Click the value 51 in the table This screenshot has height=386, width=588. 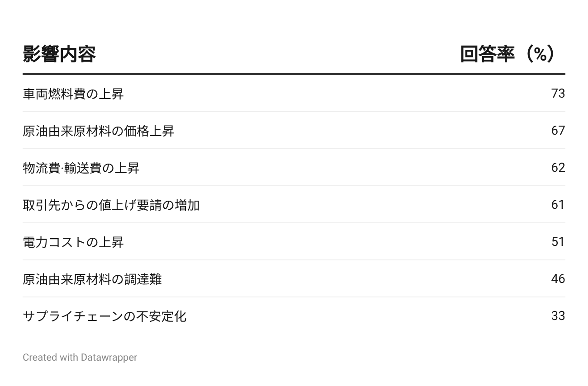click(x=558, y=242)
